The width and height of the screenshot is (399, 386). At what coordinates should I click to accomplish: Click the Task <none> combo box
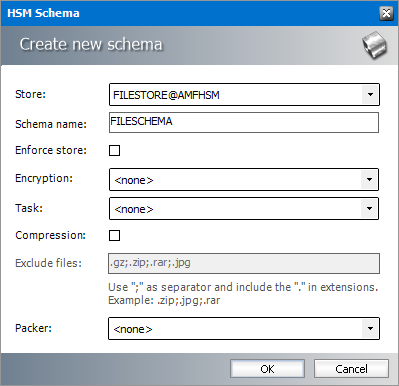click(244, 209)
